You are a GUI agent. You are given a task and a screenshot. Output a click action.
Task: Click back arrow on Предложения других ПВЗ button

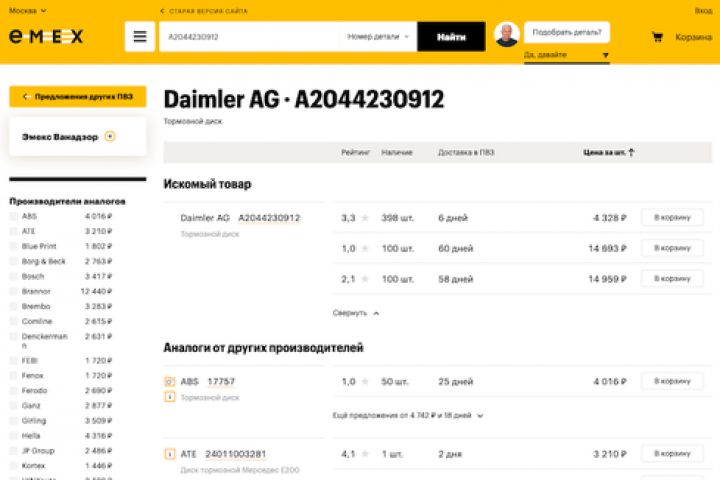coord(26,96)
